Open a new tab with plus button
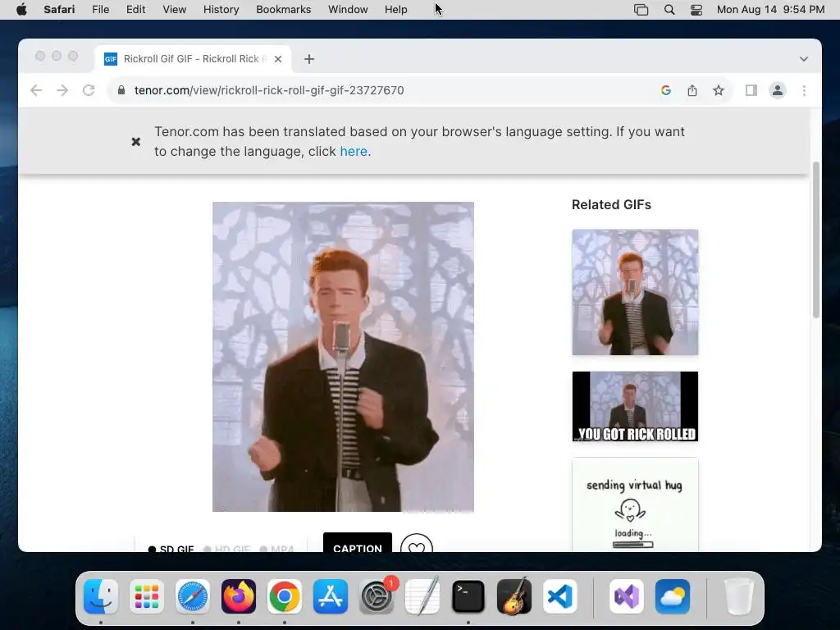 (309, 59)
